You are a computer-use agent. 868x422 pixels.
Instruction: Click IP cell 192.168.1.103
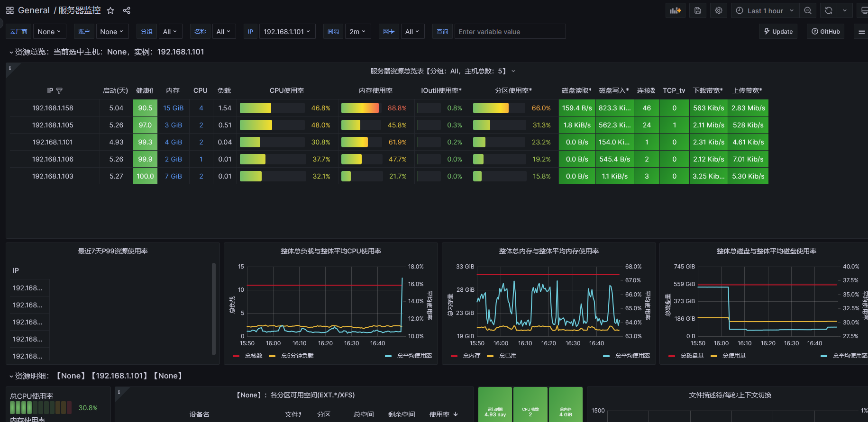click(x=53, y=176)
